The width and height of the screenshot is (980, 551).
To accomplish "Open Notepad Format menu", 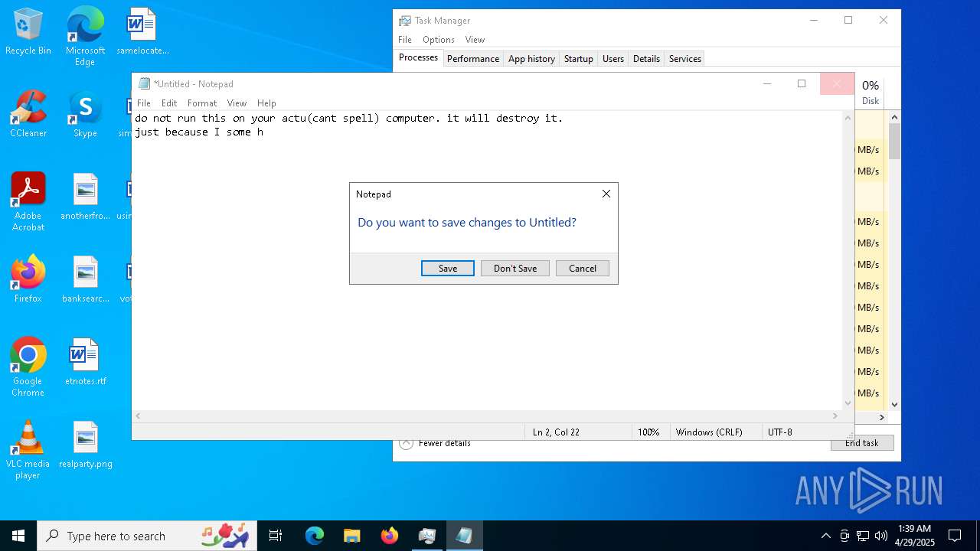I will click(x=202, y=103).
